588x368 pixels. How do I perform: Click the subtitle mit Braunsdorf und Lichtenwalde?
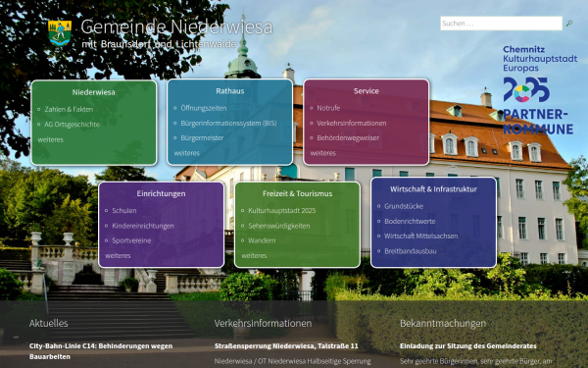pyautogui.click(x=159, y=44)
